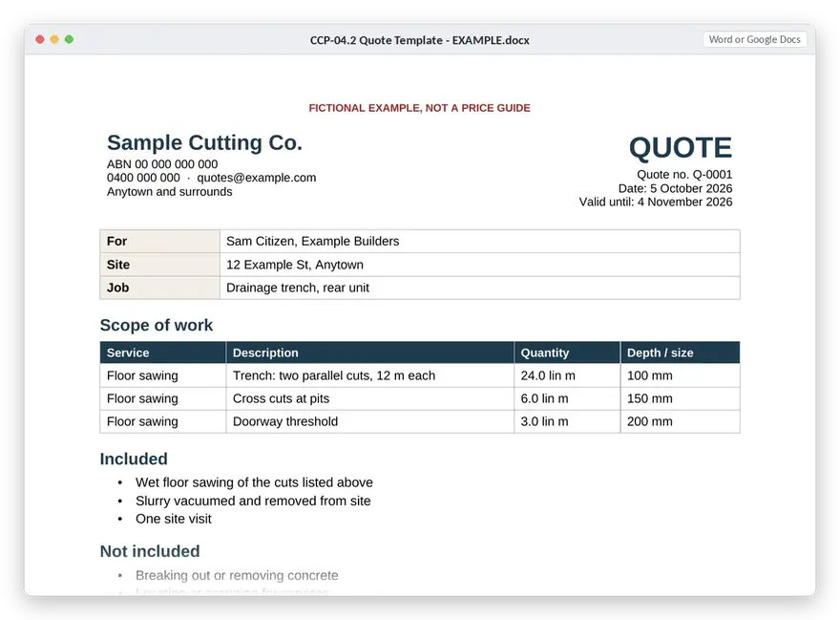Click 'Valid until: 4 November 2026' line
Viewport: 840px width, 620px height.
point(656,202)
